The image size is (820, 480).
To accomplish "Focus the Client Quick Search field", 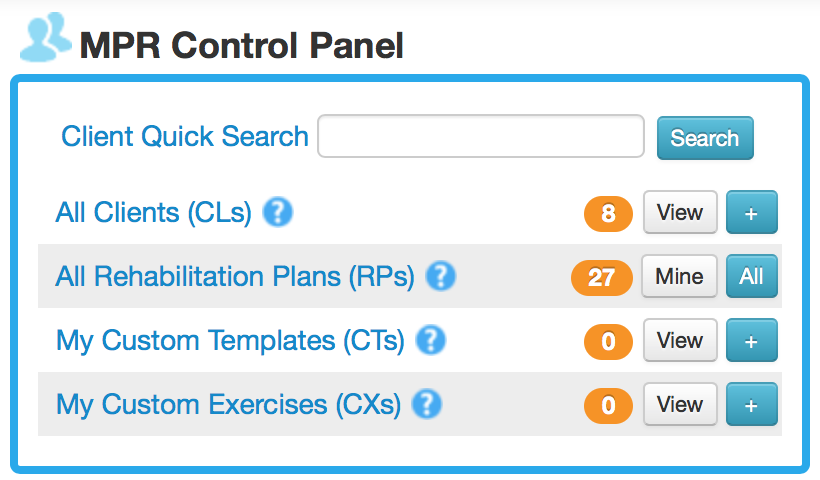I will tap(480, 137).
